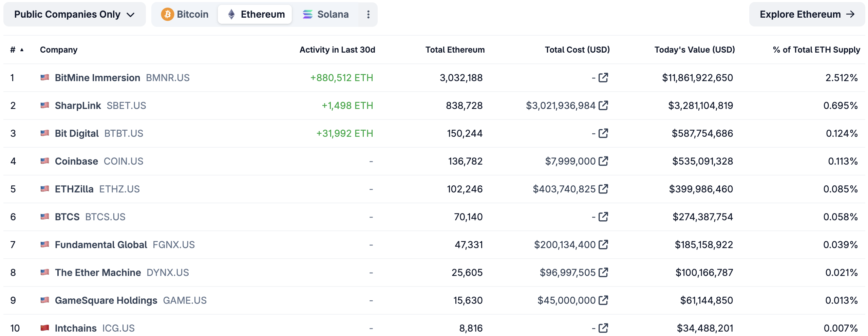Open the BitMine Immersion company link

(97, 78)
